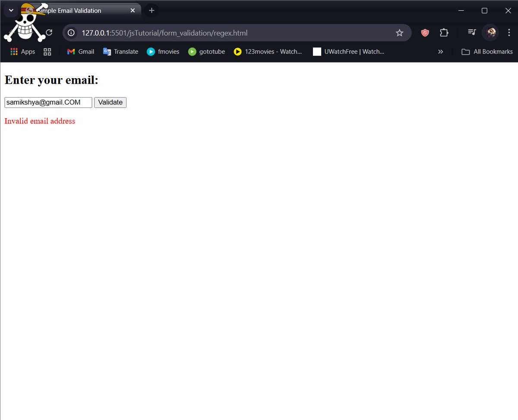Open the All Bookmarks folder
The image size is (518, 420).
point(487,52)
